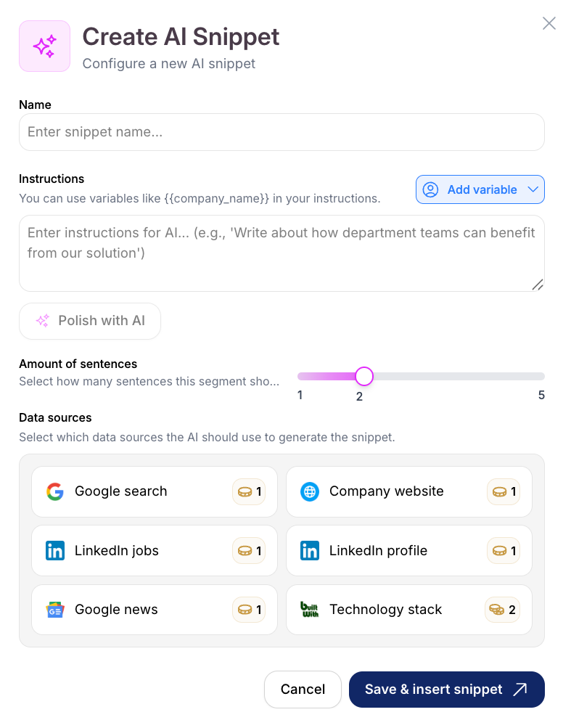Click the LinkedIn profile logo icon

click(310, 551)
